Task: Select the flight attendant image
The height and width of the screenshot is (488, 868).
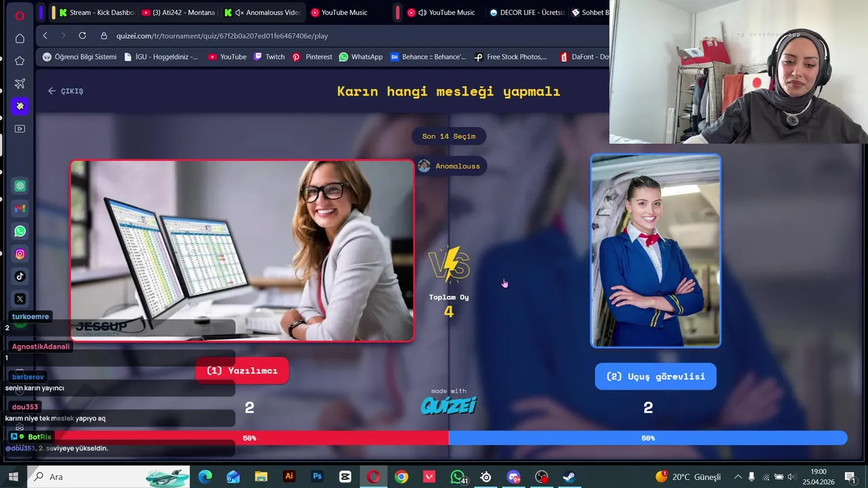Action: [656, 251]
